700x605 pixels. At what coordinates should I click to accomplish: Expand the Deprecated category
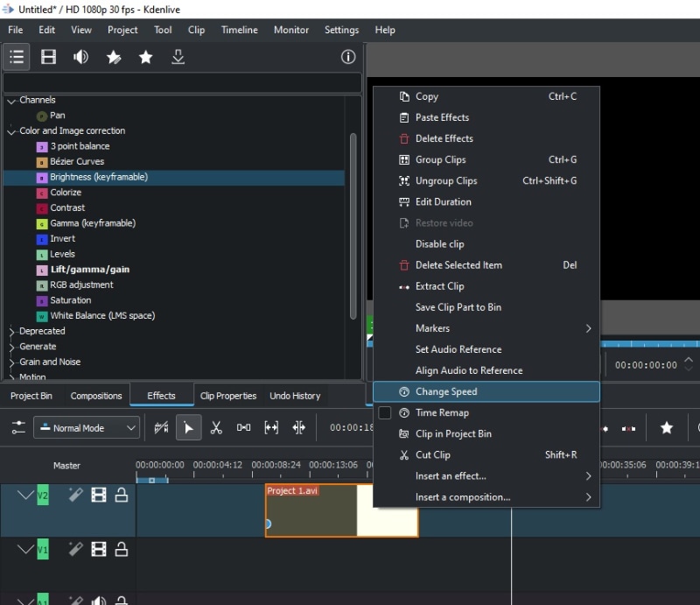[x=11, y=332]
